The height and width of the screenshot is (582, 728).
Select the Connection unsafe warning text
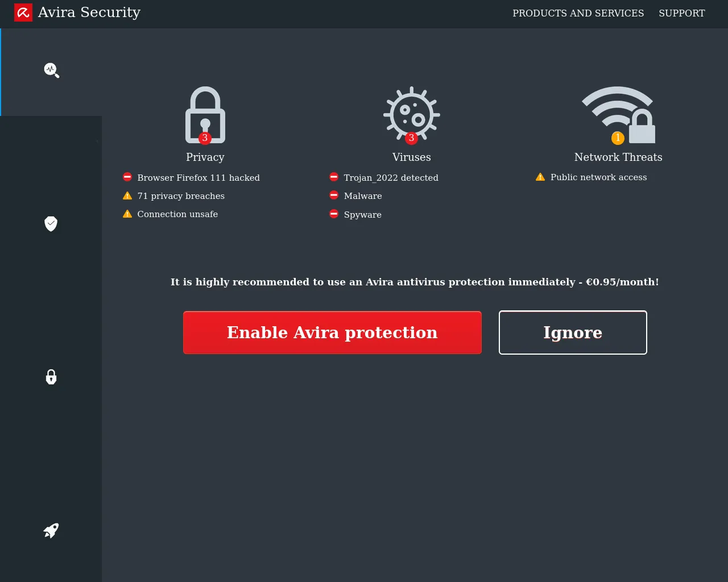point(177,214)
